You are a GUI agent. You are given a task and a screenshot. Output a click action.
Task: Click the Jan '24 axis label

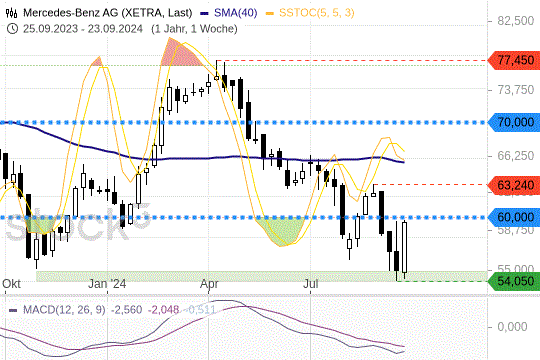(107, 284)
